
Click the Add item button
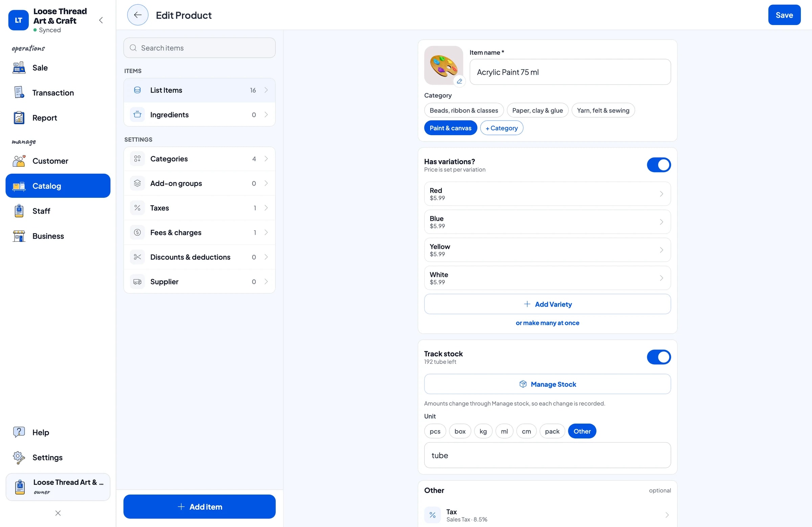[199, 506]
